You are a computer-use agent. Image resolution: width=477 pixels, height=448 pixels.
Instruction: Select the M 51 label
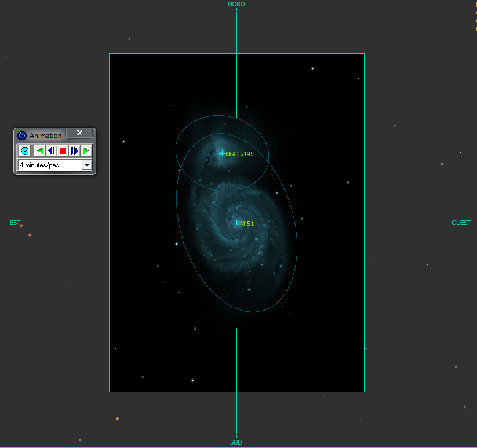coord(247,224)
